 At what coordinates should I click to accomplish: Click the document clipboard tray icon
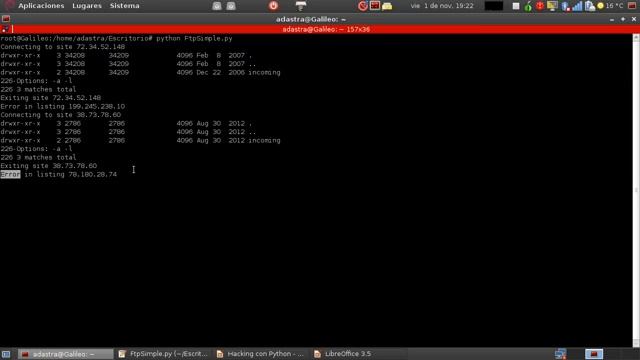pos(589,6)
